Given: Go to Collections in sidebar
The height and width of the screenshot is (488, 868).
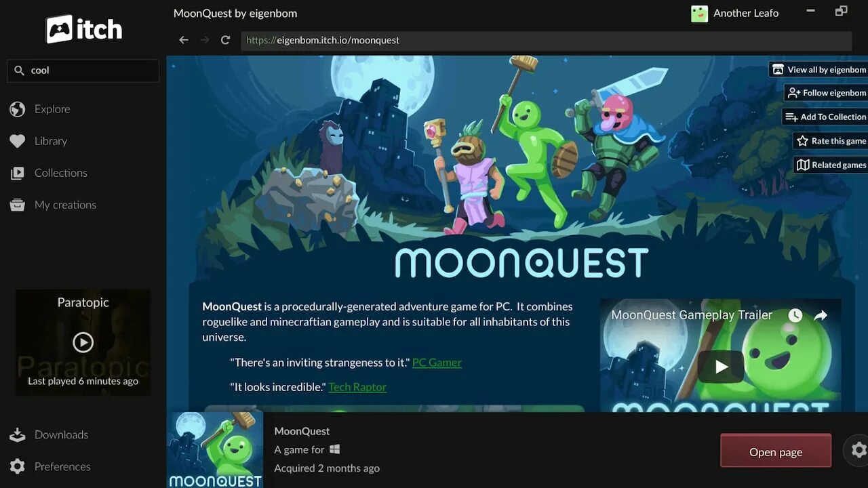Looking at the screenshot, I should [48, 173].
